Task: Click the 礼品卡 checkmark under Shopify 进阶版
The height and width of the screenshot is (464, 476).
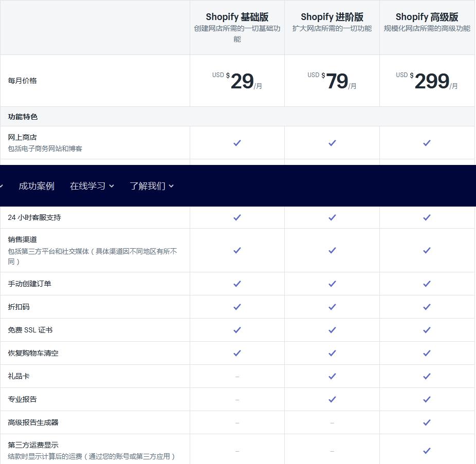Action: click(x=332, y=376)
